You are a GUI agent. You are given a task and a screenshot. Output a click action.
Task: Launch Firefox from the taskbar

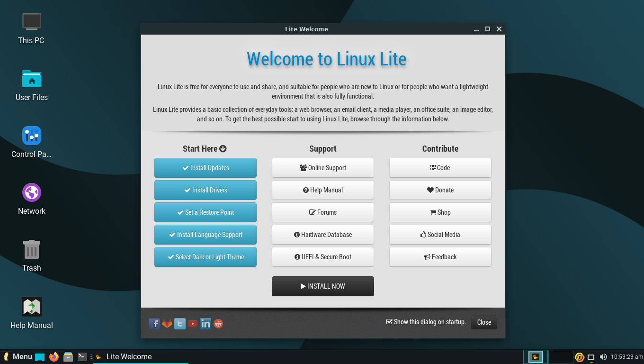(x=54, y=356)
